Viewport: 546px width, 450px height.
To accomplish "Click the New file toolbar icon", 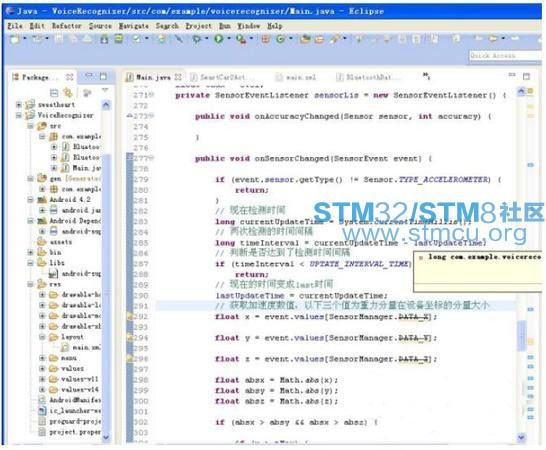I will [x=15, y=39].
